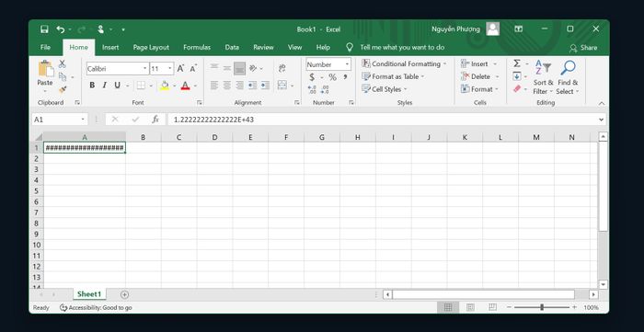Collapse the ribbon with the chevron
644x332 pixels.
[x=602, y=103]
